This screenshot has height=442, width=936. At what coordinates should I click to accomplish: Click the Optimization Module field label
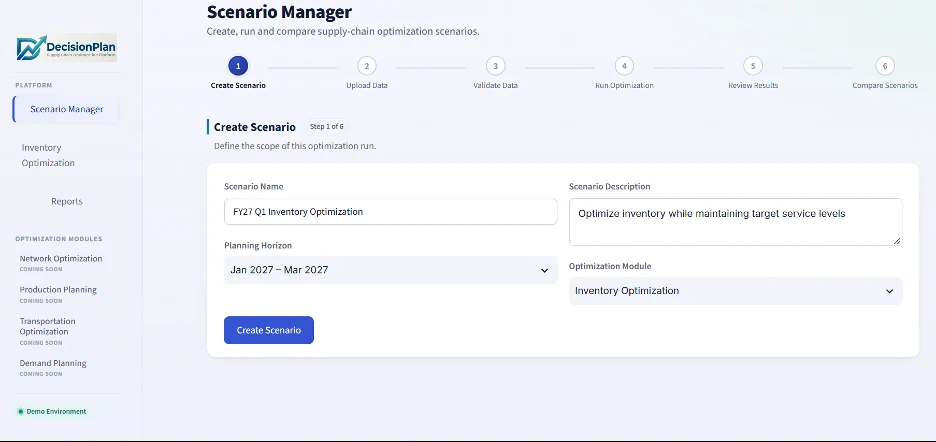(x=610, y=266)
